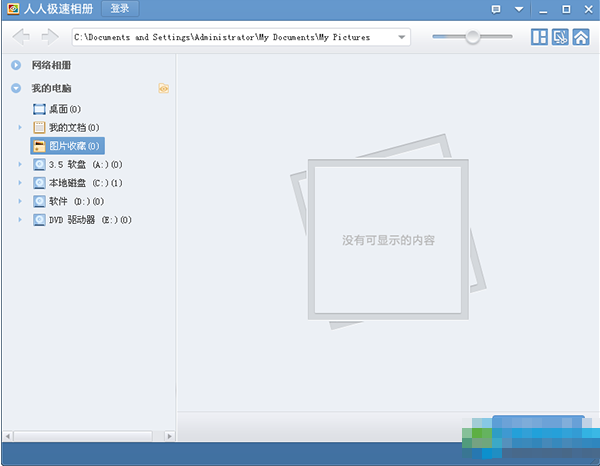Select 图片收藏 (0) folder
This screenshot has height=466, width=600.
pos(67,146)
